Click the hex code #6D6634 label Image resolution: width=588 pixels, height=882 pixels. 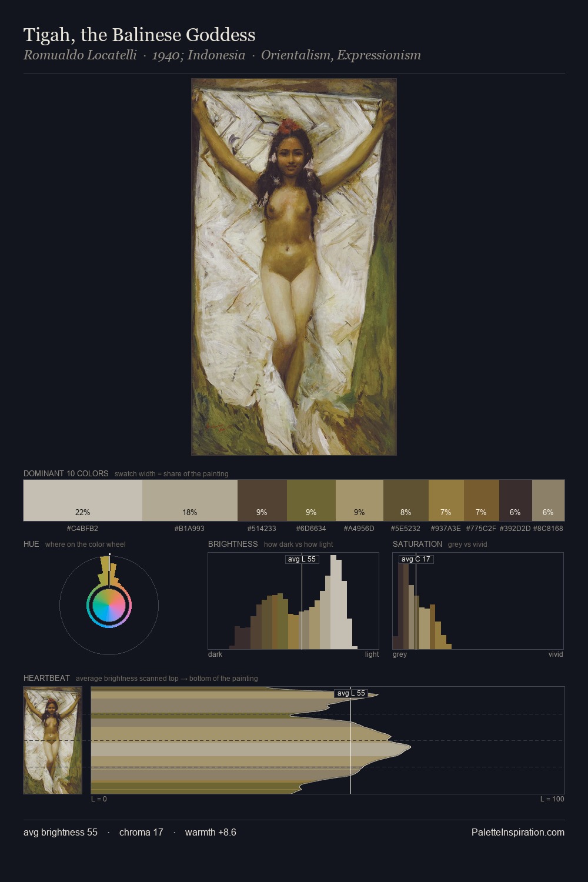point(311,529)
